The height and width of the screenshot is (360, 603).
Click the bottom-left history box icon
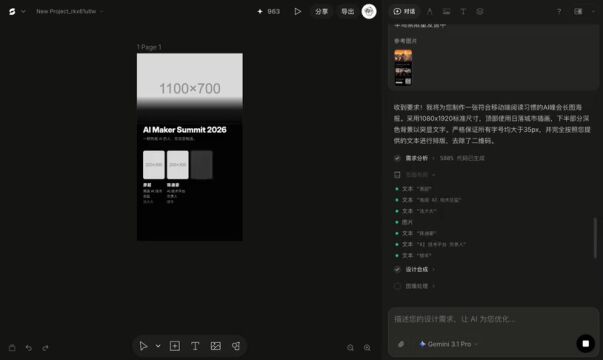(12, 348)
